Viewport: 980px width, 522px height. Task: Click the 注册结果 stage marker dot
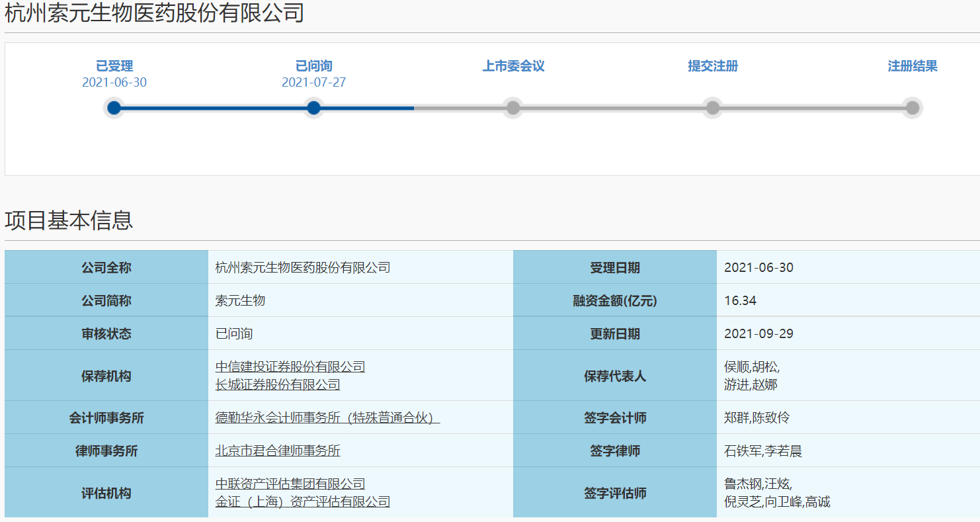click(913, 108)
